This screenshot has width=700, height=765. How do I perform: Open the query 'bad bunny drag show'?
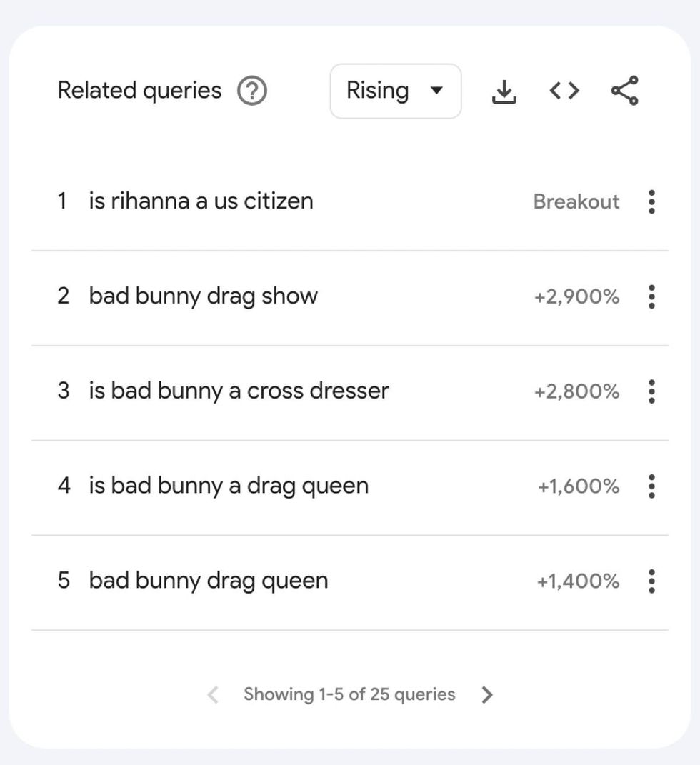(x=202, y=296)
